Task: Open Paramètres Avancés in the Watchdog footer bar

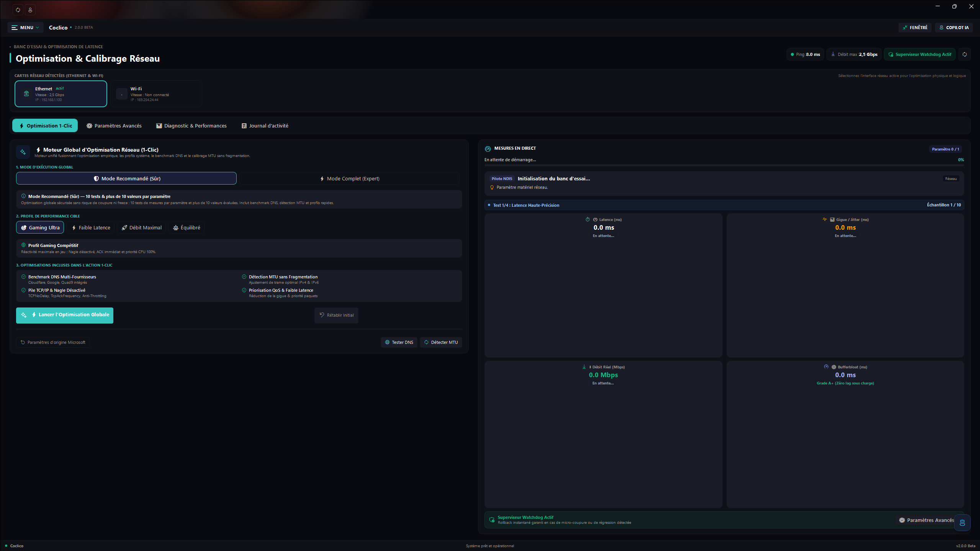Action: 926,520
